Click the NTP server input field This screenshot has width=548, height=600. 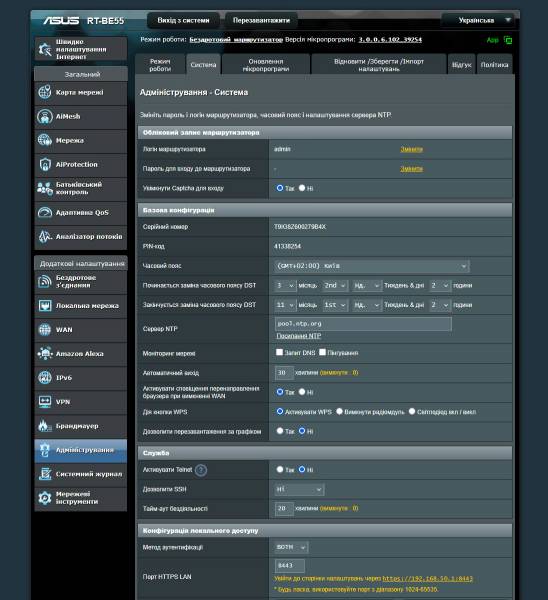coord(363,324)
